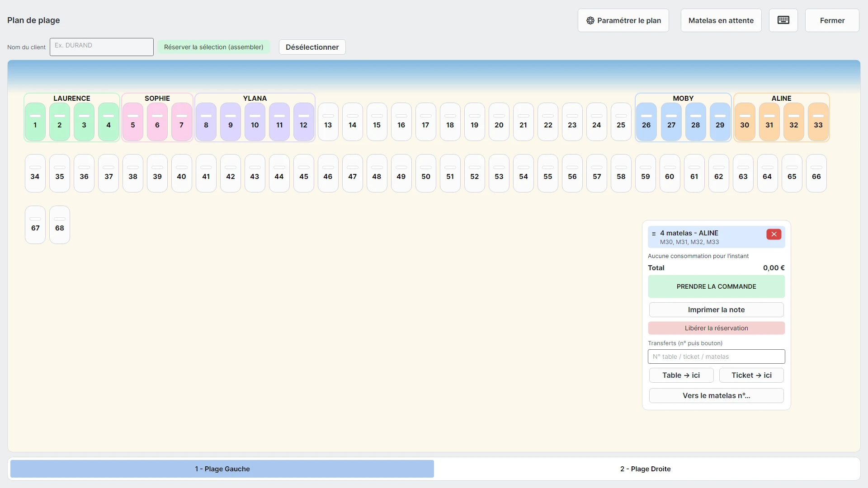
Task: Open the on-screen keyboard icon button
Action: (783, 20)
